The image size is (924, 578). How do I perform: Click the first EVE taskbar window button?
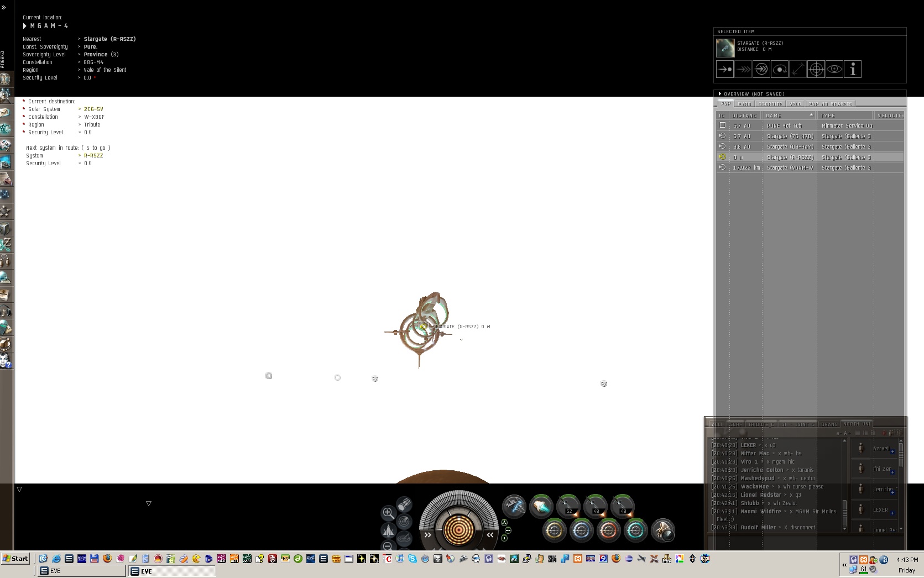pos(82,571)
